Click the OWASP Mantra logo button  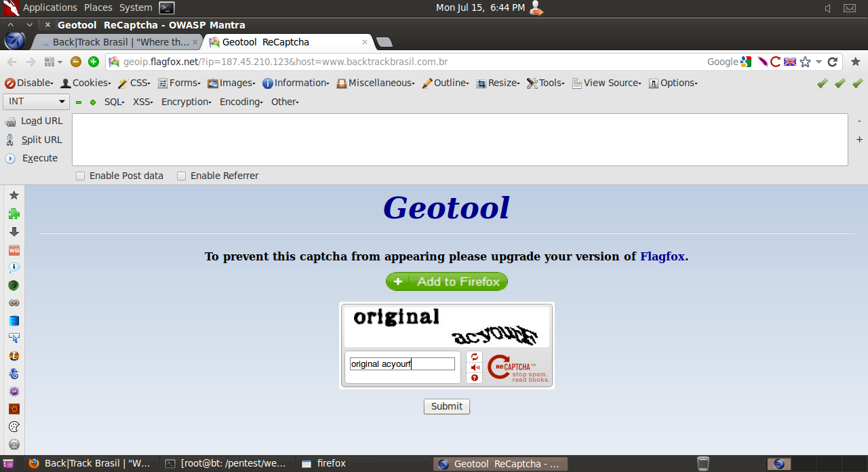click(x=14, y=41)
